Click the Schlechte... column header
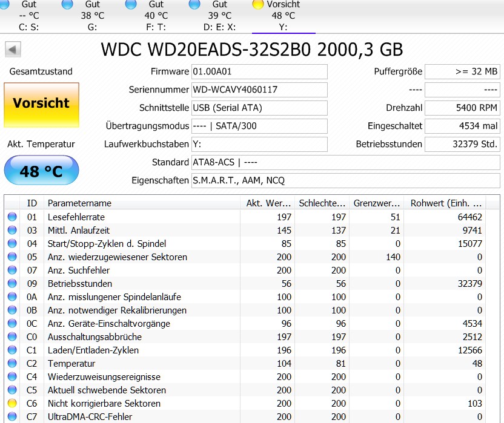 click(322, 203)
